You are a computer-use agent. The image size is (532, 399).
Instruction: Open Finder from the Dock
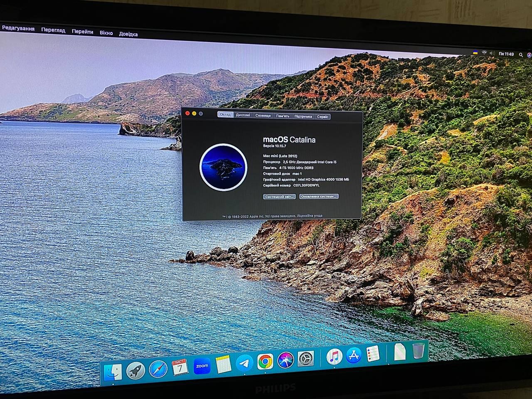click(x=113, y=372)
